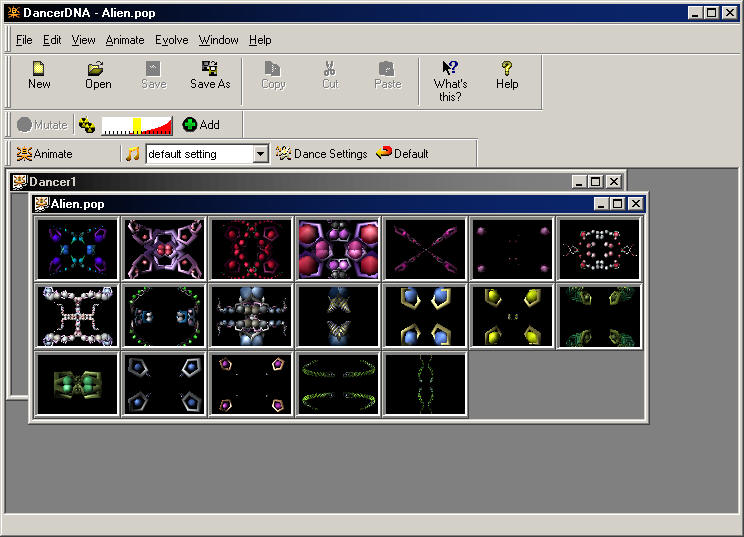Select the purple and cyan dancer thumbnail
Image resolution: width=744 pixels, height=537 pixels.
pos(77,249)
